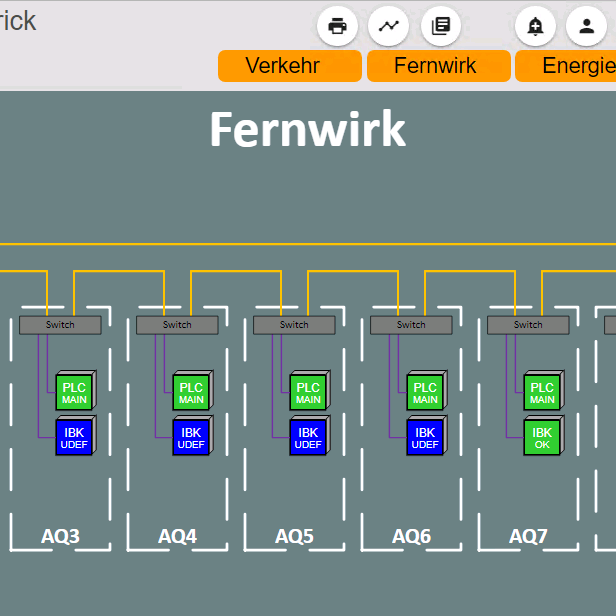The image size is (616, 616).
Task: Click the PLC MAIN block in AQ4
Action: coord(193,390)
